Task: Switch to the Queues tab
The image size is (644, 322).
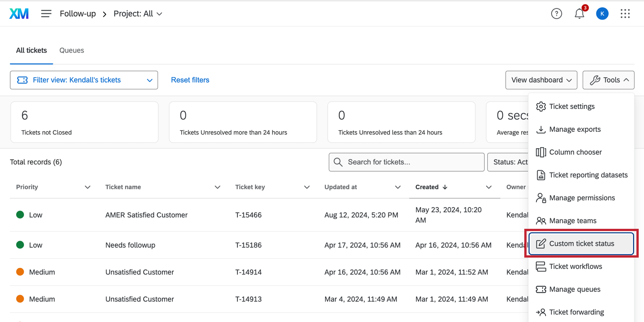Action: (72, 50)
